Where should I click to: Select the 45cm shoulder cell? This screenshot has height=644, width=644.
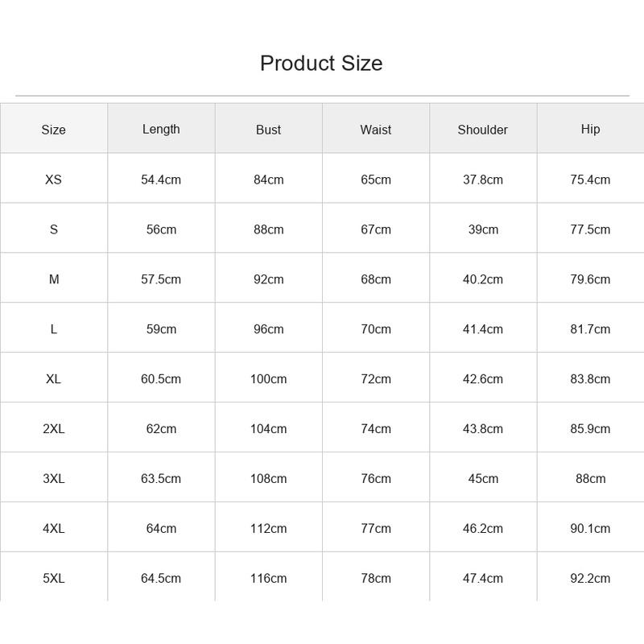[483, 478]
